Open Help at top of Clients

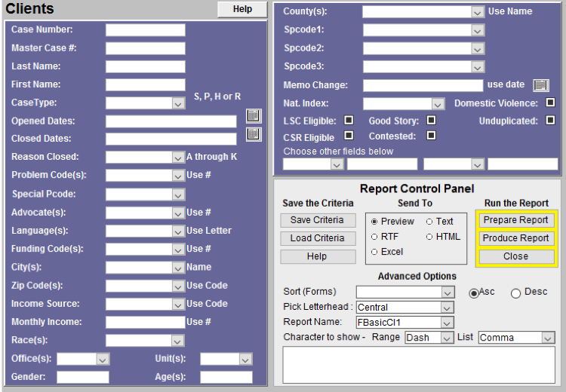(242, 9)
